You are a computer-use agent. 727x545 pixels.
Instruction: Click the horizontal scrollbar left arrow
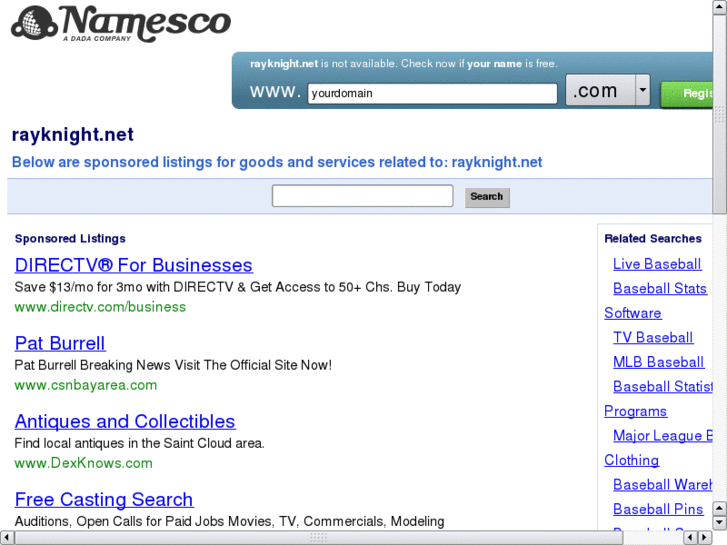point(6,538)
